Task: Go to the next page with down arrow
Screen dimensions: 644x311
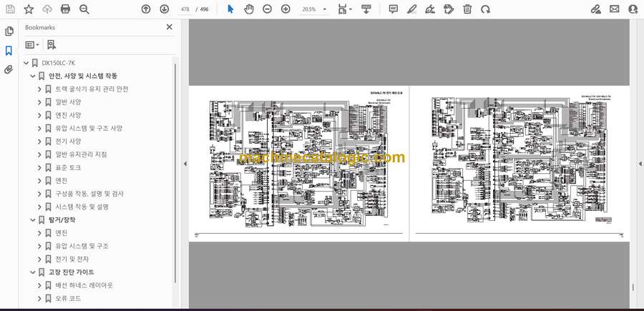Action: tap(165, 9)
